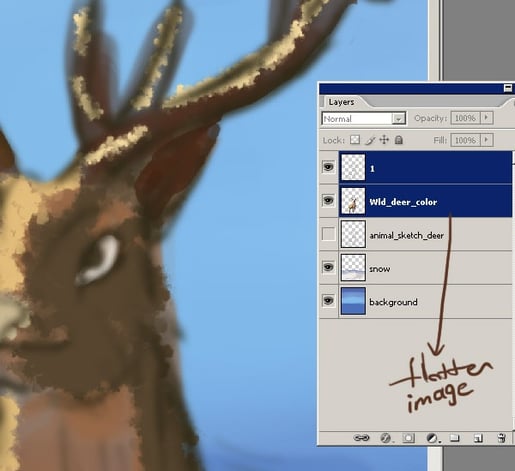Image resolution: width=515 pixels, height=471 pixels.
Task: Click the background layer gradient thumbnail
Action: tap(353, 301)
